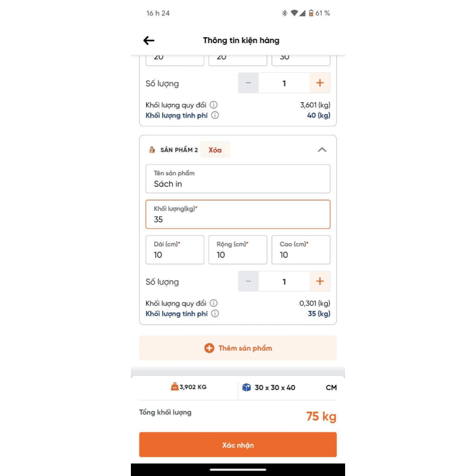476x476 pixels.
Task: Delete product 2 with Xóa
Action: 215,150
